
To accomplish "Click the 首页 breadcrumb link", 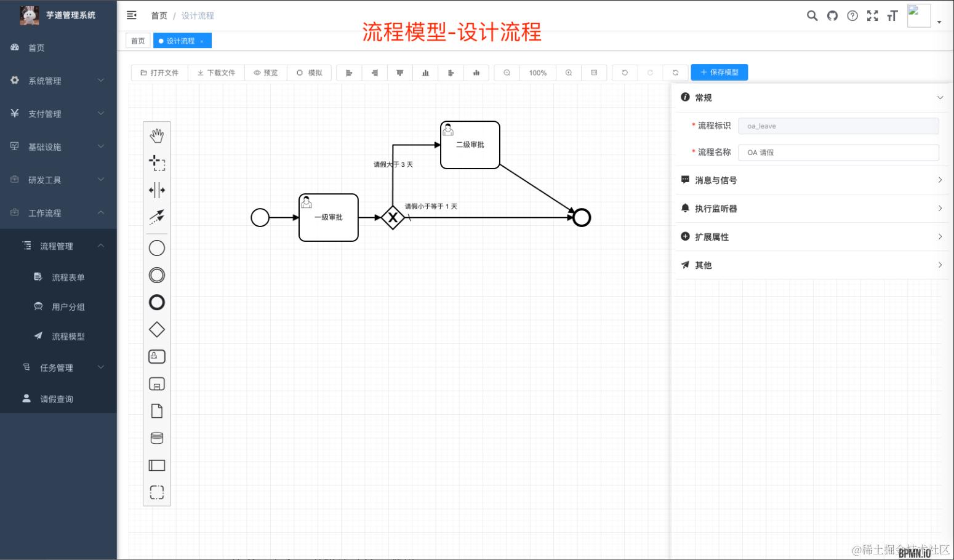I will 159,15.
